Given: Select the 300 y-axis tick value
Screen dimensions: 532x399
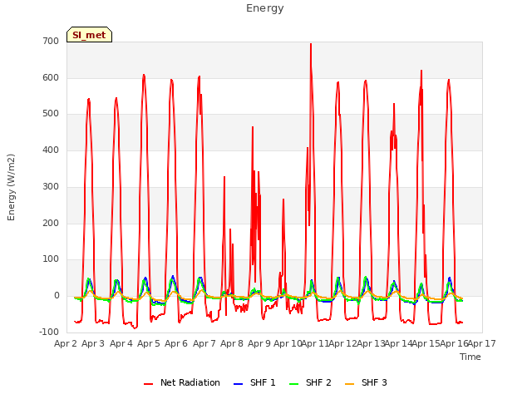Looking at the screenshot, I should [51, 186].
